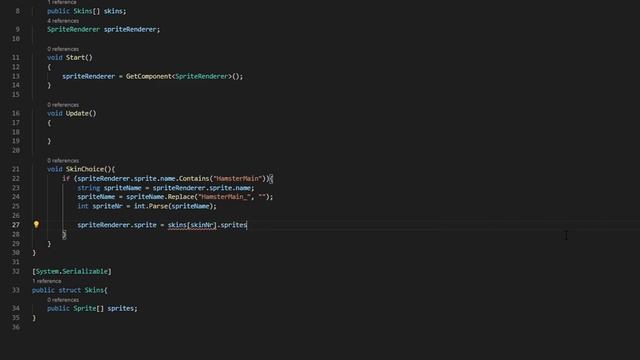The width and height of the screenshot is (640, 360).
Task: Open '4 references' CodeLens above spriteRenderer
Action: tap(63, 21)
